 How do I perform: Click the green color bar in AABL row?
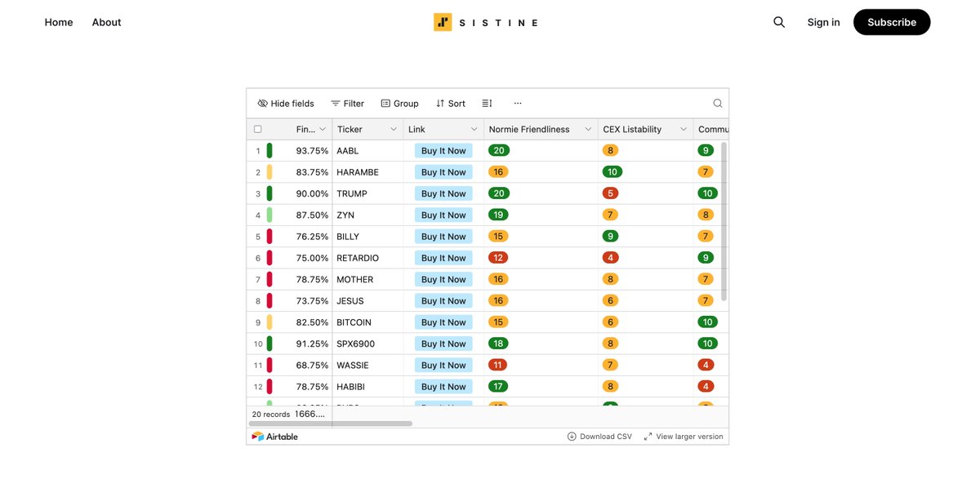click(269, 151)
